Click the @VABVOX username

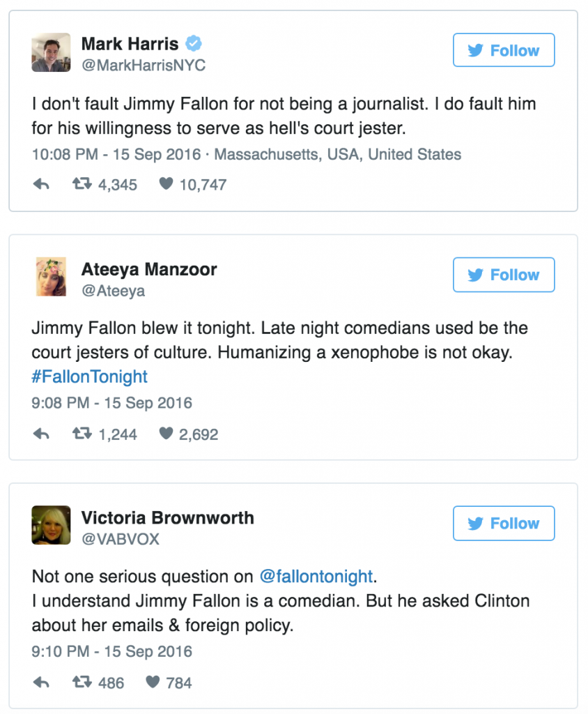121,539
